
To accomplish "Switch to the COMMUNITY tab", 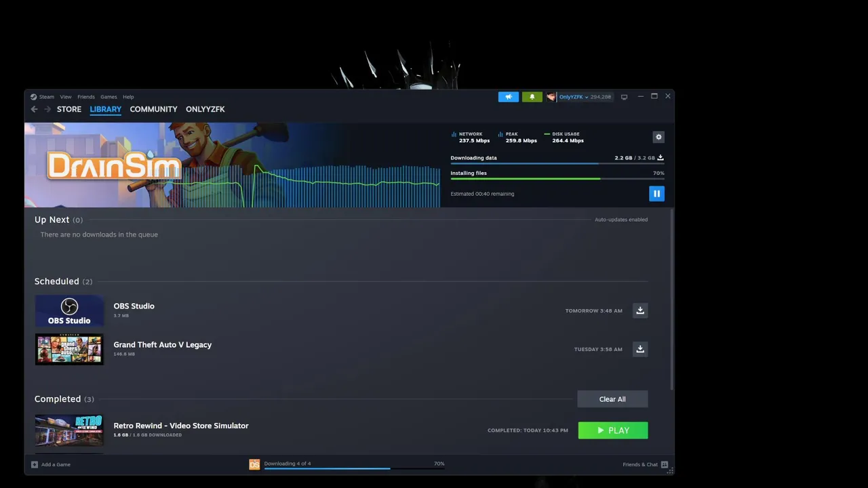I will (x=153, y=109).
